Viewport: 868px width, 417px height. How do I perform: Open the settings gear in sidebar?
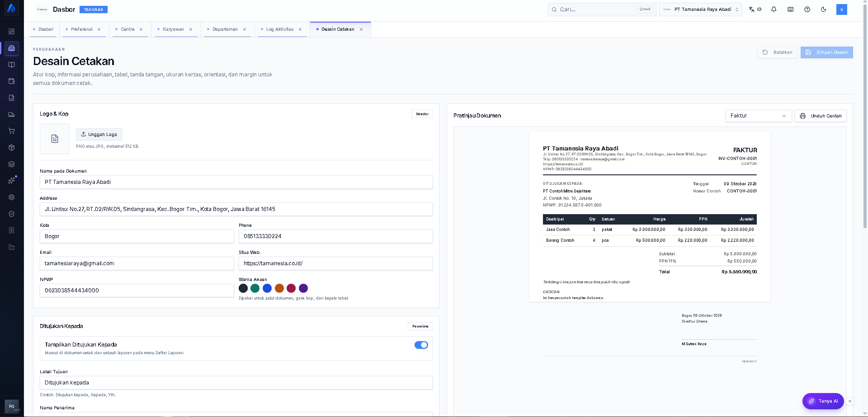12,197
